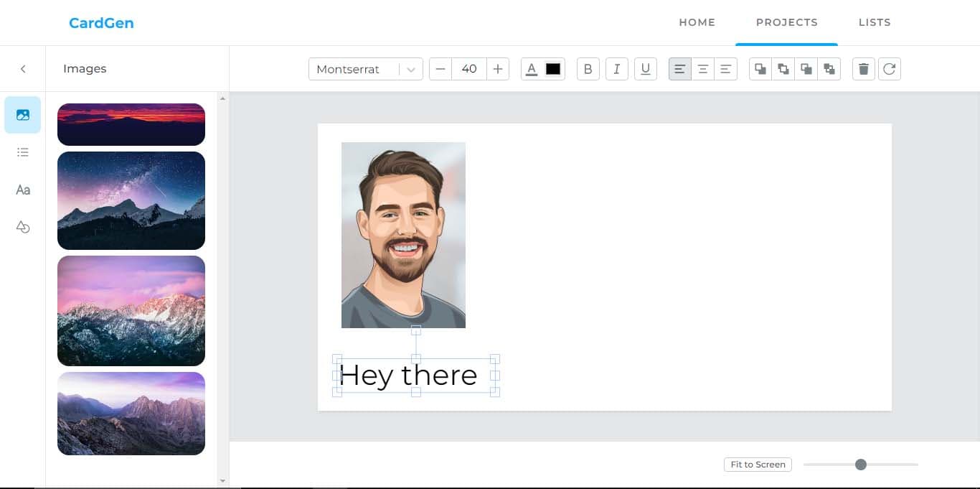Click the Fit to Screen button
980x489 pixels.
[x=758, y=465]
